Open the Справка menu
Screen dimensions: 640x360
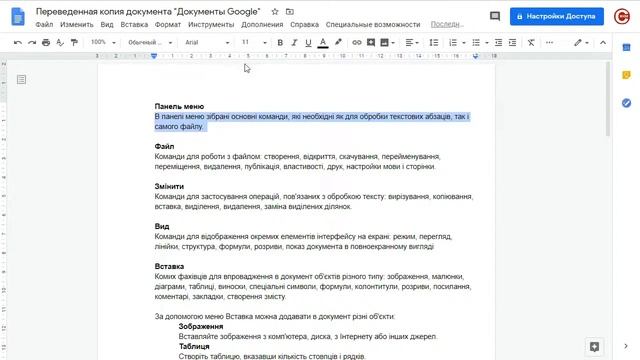(x=304, y=24)
